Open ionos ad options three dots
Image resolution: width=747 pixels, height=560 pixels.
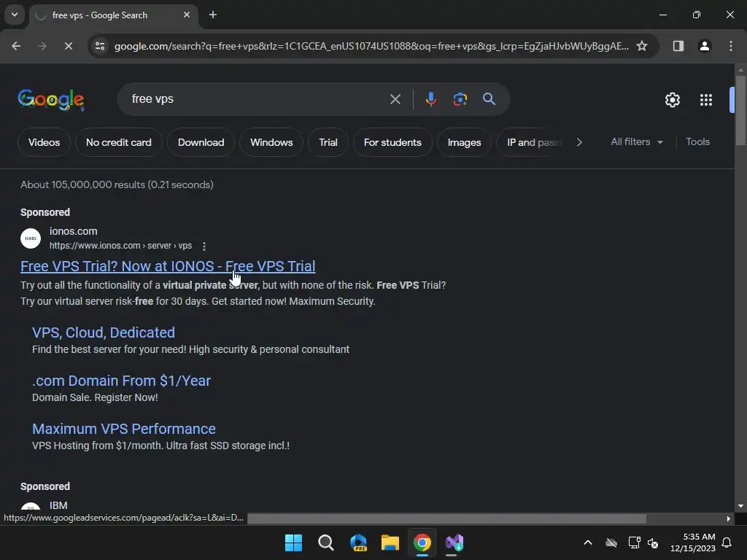pyautogui.click(x=204, y=246)
